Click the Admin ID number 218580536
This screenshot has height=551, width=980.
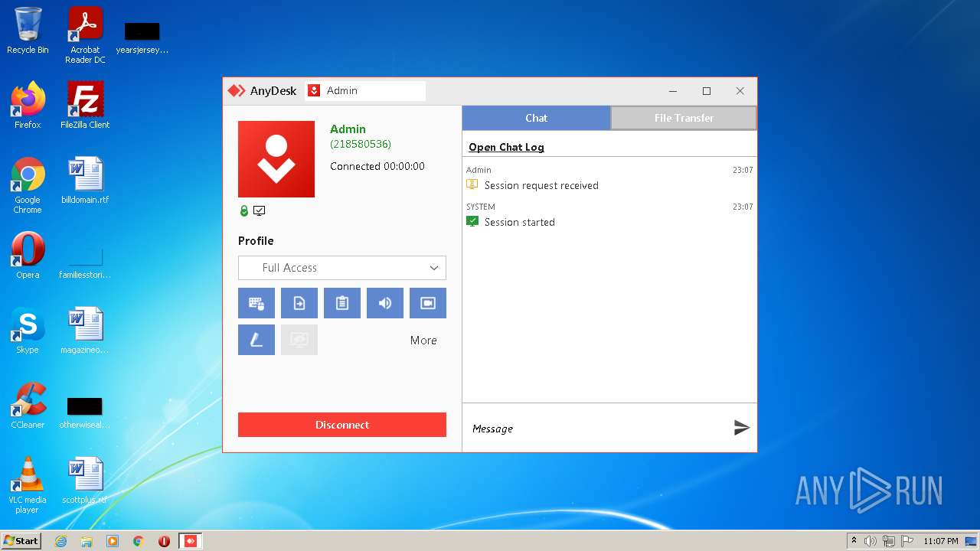pyautogui.click(x=361, y=144)
